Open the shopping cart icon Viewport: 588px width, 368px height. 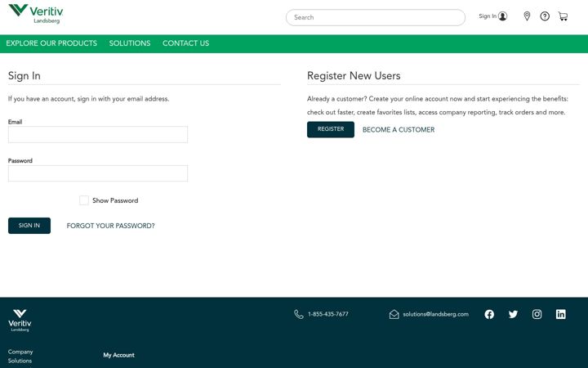[563, 16]
